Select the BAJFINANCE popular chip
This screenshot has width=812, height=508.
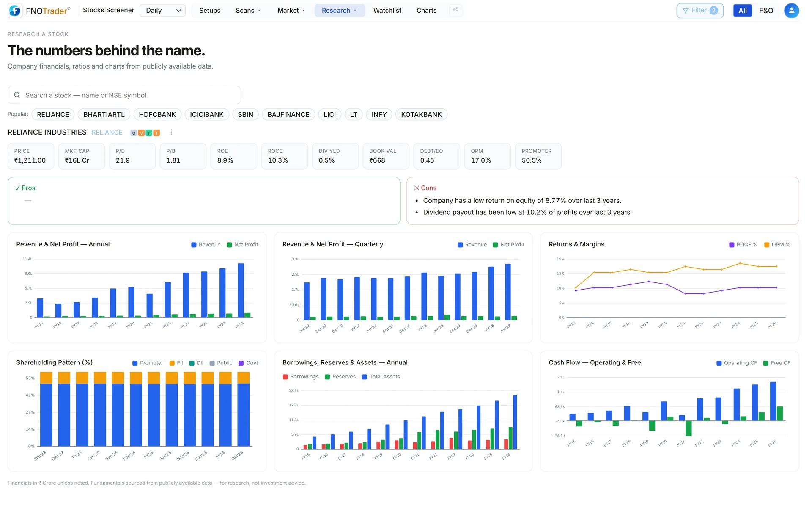(x=288, y=115)
